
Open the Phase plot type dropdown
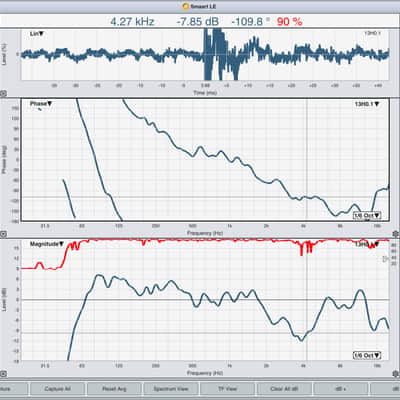pyautogui.click(x=41, y=104)
